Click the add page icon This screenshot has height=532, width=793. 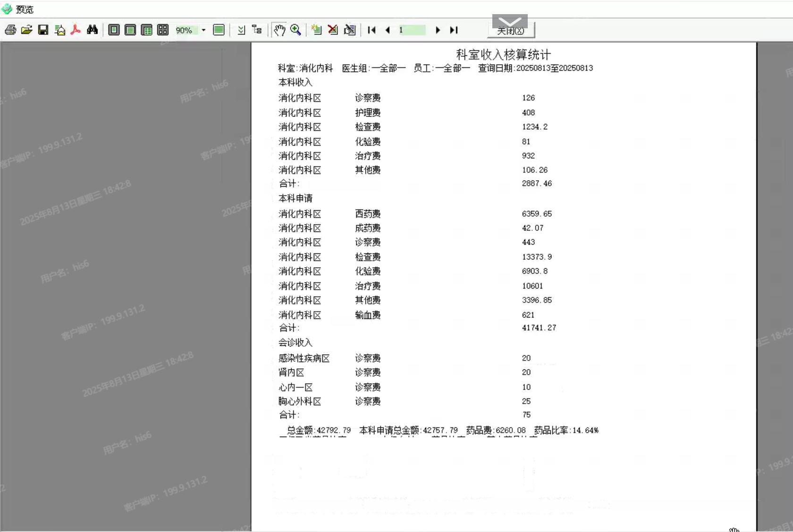pyautogui.click(x=316, y=30)
